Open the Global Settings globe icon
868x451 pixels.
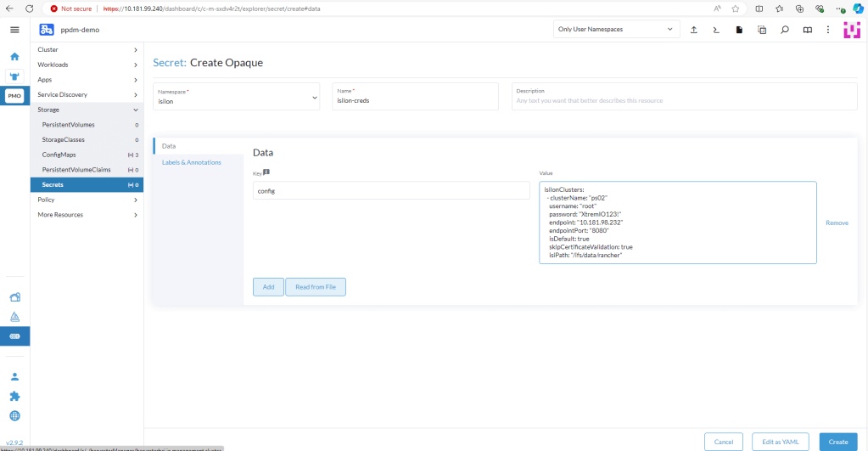point(14,415)
